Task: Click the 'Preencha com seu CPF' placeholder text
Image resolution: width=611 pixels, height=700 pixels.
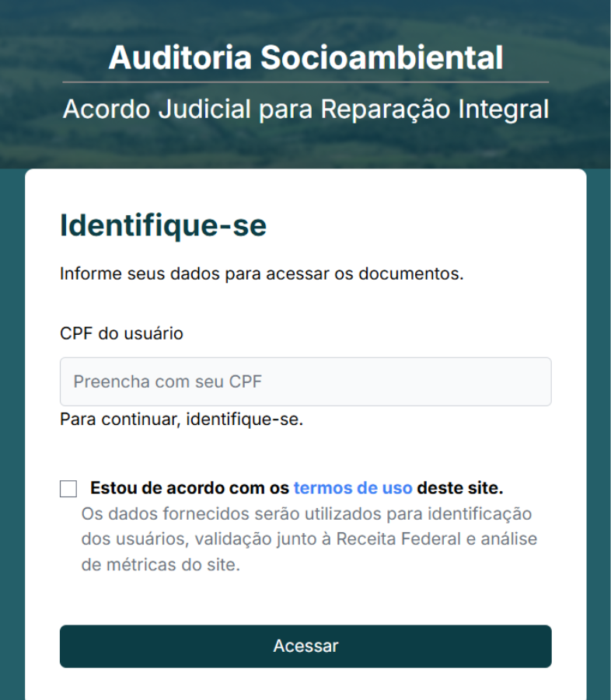Action: 168,381
